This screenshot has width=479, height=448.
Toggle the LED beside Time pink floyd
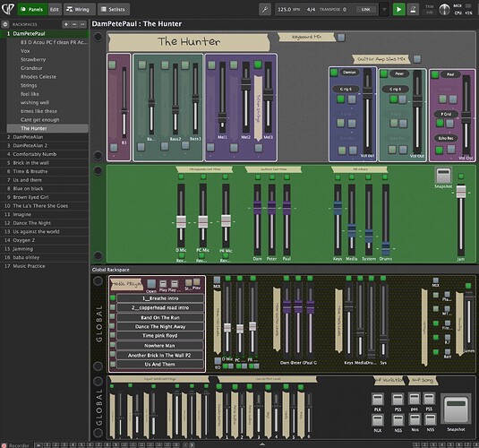113,335
